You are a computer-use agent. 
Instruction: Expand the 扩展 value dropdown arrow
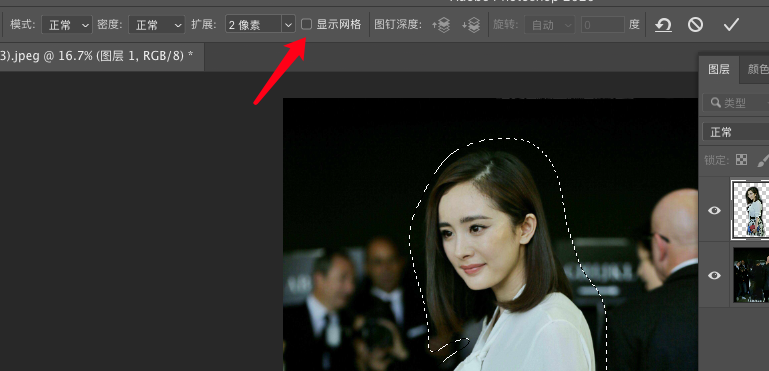[289, 25]
